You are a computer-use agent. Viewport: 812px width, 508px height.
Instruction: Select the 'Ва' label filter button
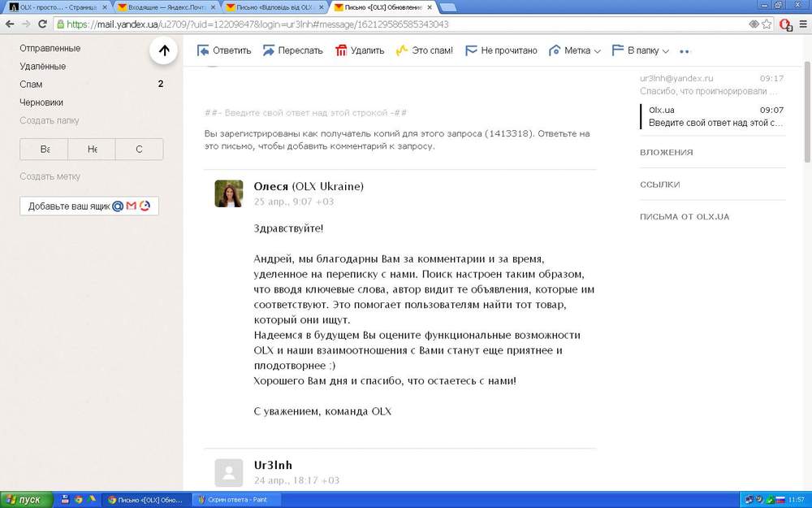coord(44,150)
